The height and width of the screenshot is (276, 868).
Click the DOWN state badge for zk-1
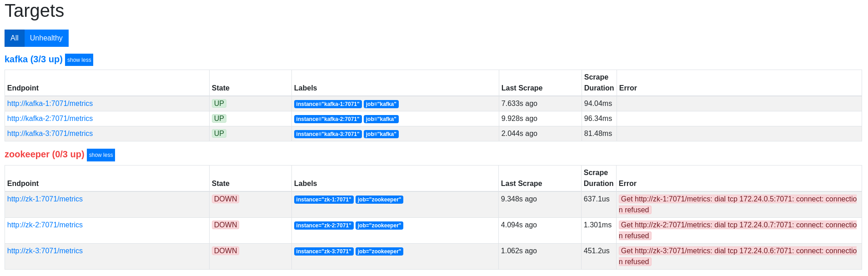click(x=226, y=199)
